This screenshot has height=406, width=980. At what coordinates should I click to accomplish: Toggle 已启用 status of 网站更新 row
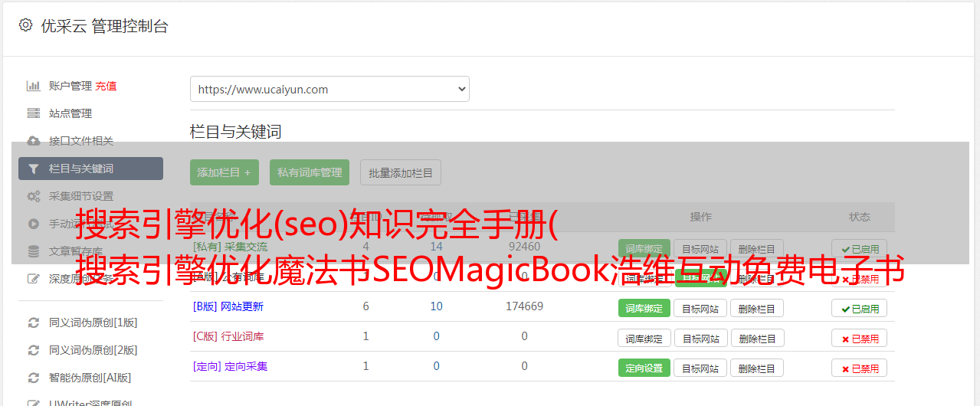[860, 308]
